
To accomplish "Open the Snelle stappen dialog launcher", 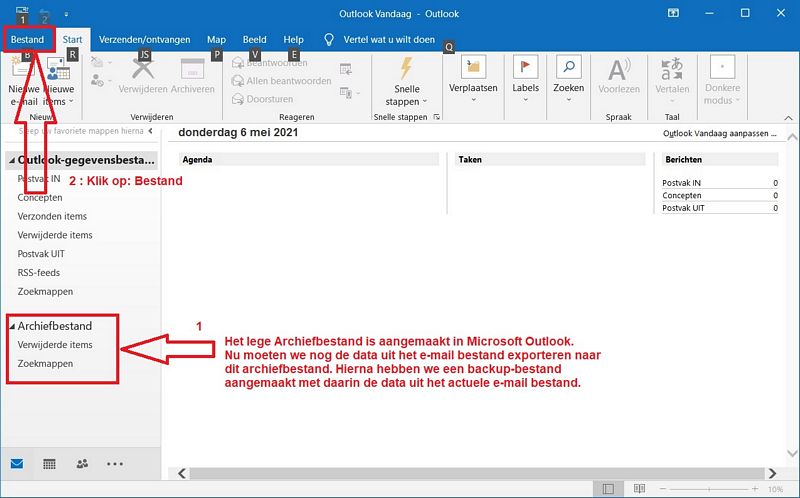I will [437, 117].
